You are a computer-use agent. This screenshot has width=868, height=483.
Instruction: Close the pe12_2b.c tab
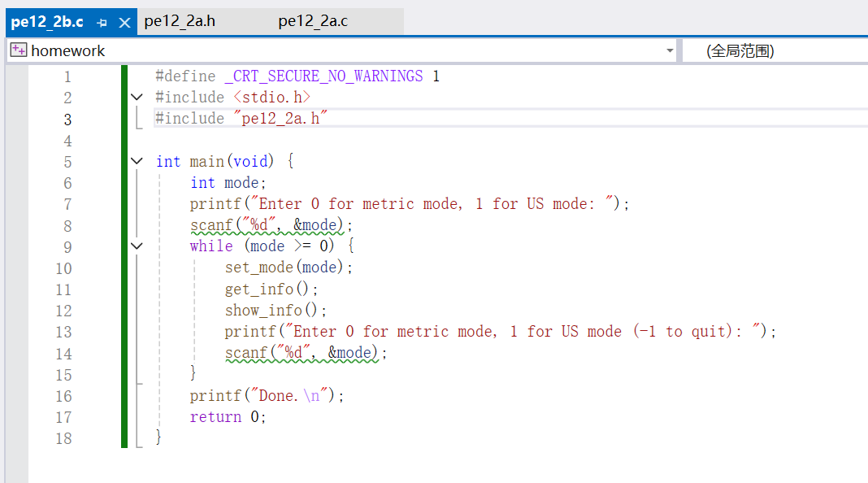124,23
